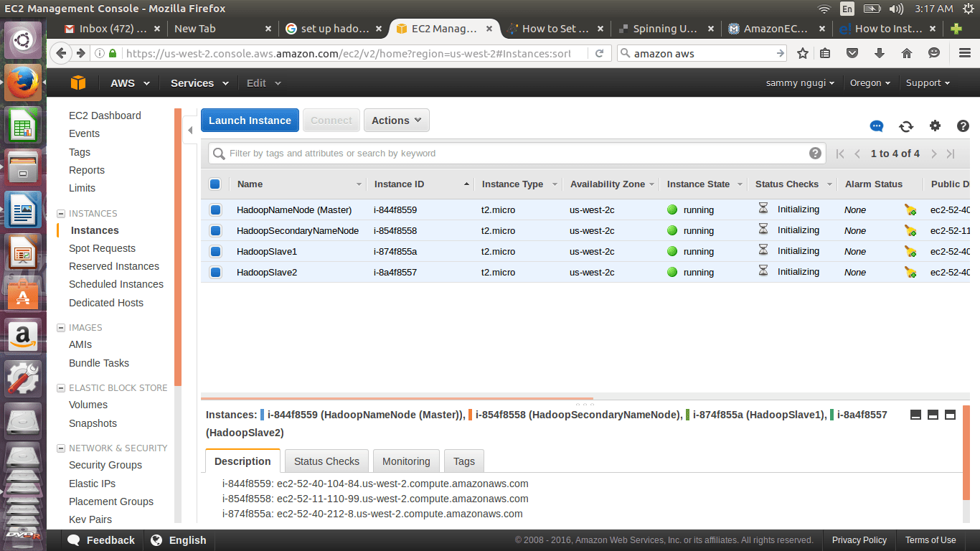Viewport: 980px width, 551px height.
Task: Switch to the Monitoring tab
Action: click(x=406, y=461)
